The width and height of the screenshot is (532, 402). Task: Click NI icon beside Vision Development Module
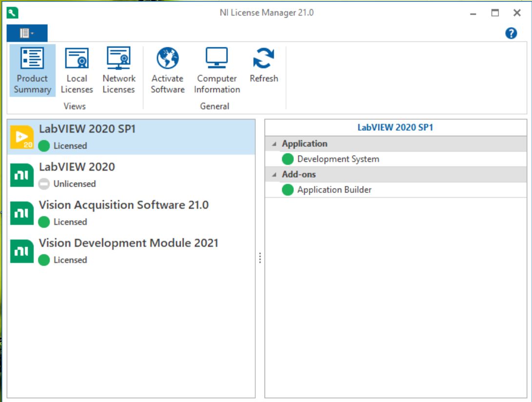click(21, 251)
